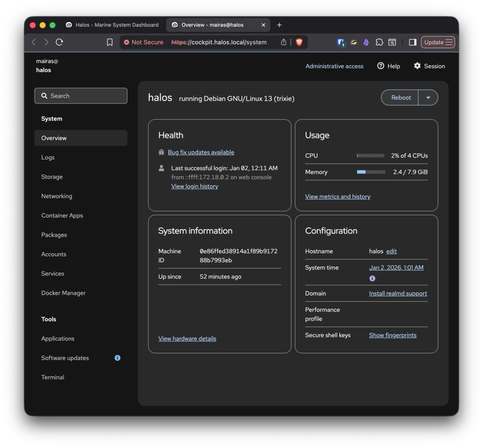Expand the Reboot dropdown arrow

pyautogui.click(x=428, y=98)
